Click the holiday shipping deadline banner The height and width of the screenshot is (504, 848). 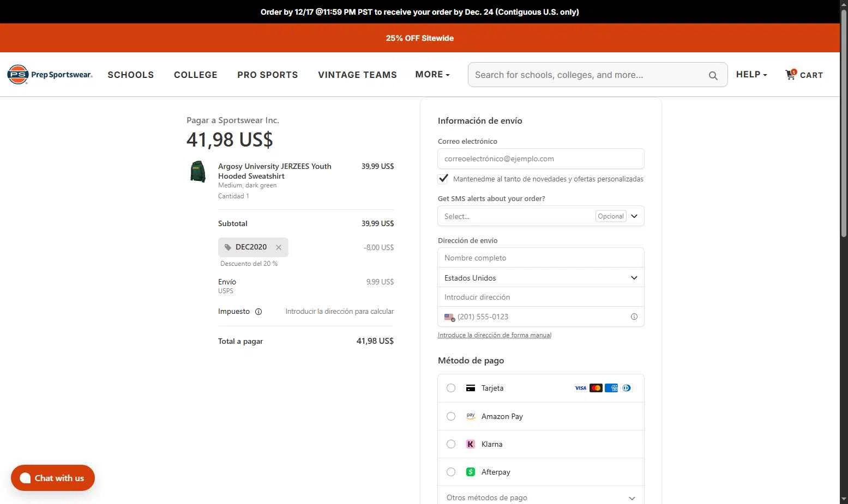click(x=420, y=12)
